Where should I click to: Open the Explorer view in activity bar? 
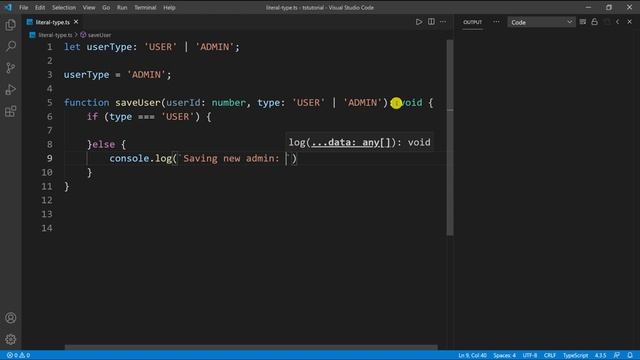[x=11, y=25]
